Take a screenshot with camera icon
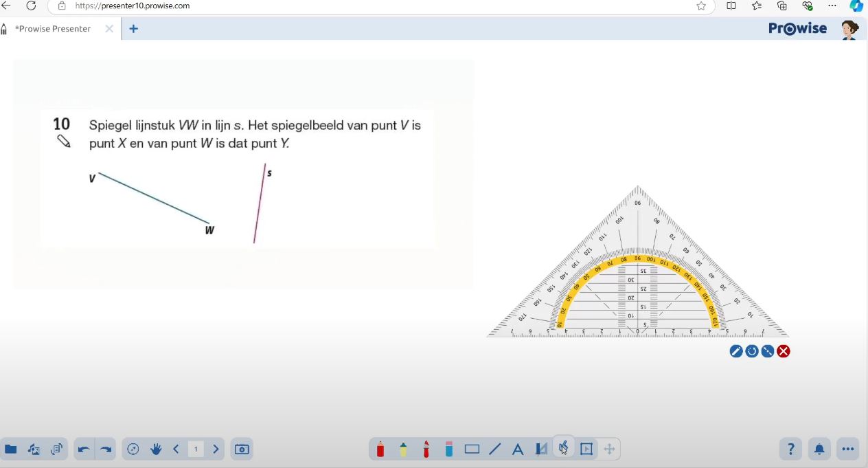The height and width of the screenshot is (468, 868). (x=242, y=449)
